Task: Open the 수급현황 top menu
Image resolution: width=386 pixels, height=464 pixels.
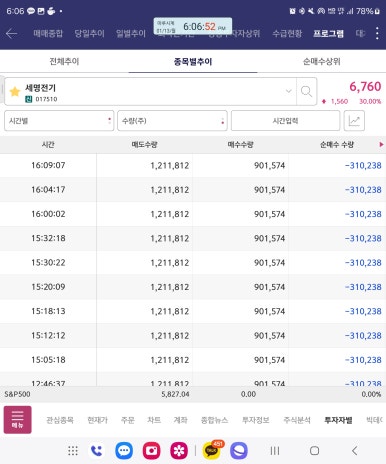Action: (287, 33)
